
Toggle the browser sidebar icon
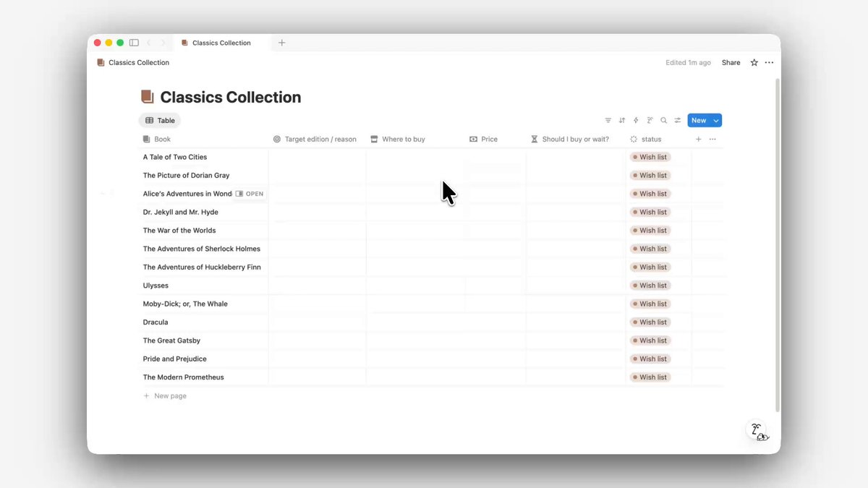coord(134,43)
